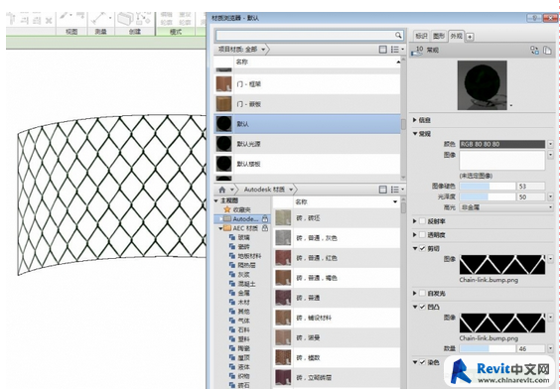Click the RGB 80 80 80 color swatch
Screen dimensions: 560x392
(x=502, y=144)
